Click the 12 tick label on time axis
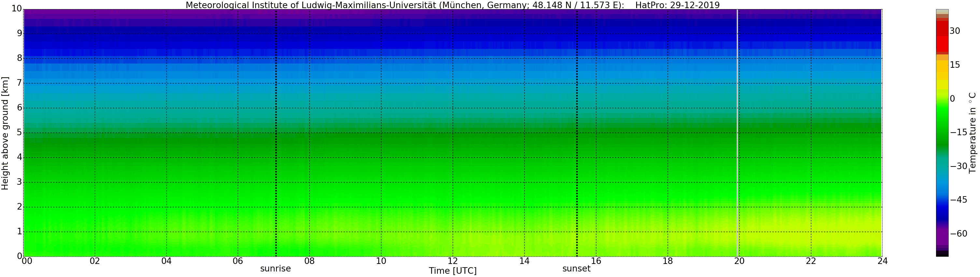The width and height of the screenshot is (980, 277). [453, 261]
